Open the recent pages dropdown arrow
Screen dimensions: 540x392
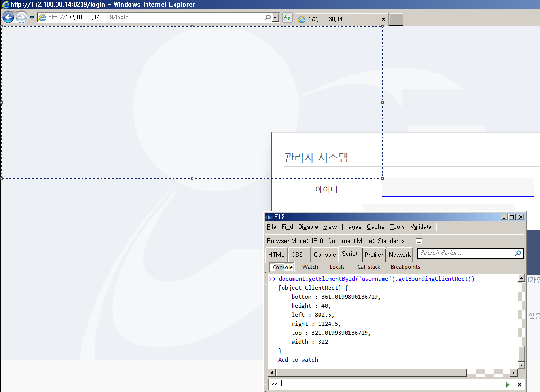pos(32,18)
